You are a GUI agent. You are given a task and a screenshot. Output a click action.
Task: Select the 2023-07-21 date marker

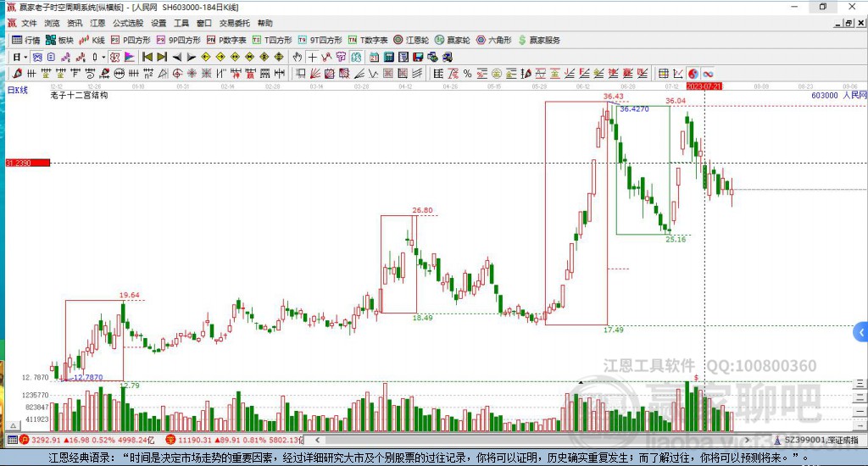[x=704, y=86]
